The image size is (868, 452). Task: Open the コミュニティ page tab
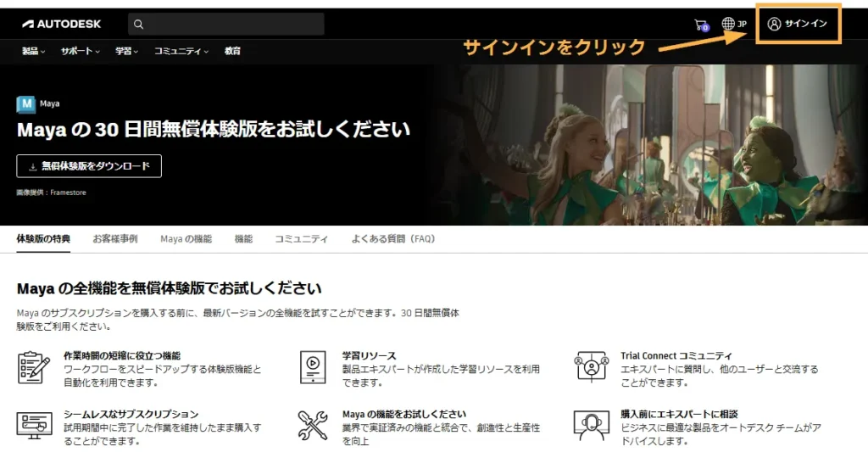pos(302,239)
